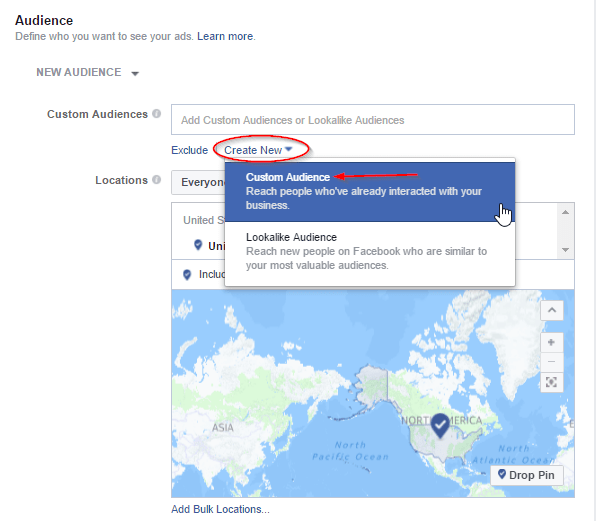
Task: Collapse the map using the up chevron
Action: pyautogui.click(x=552, y=310)
